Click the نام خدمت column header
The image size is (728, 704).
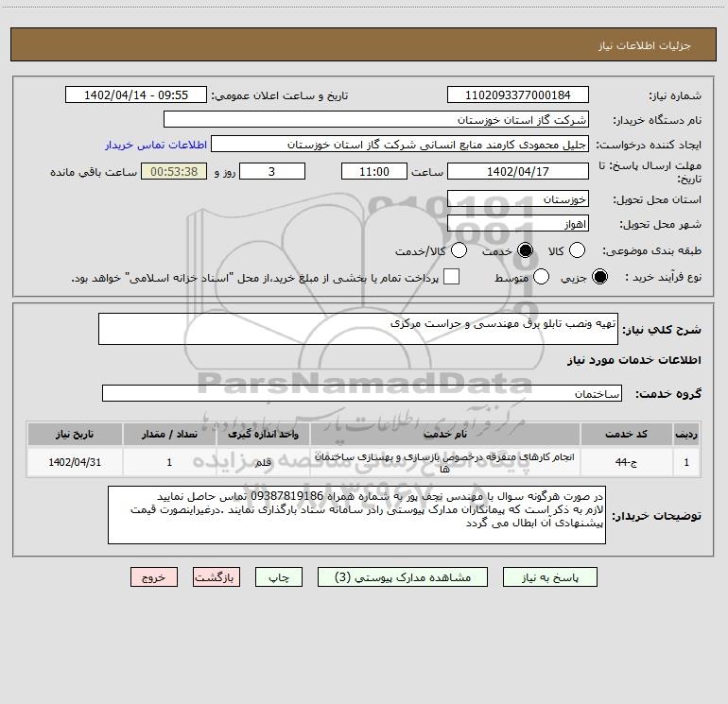444,435
